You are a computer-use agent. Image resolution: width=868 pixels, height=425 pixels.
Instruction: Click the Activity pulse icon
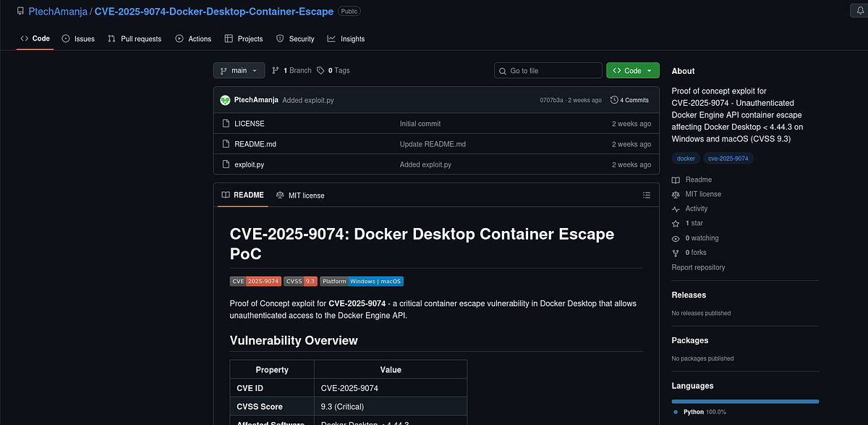pyautogui.click(x=676, y=209)
